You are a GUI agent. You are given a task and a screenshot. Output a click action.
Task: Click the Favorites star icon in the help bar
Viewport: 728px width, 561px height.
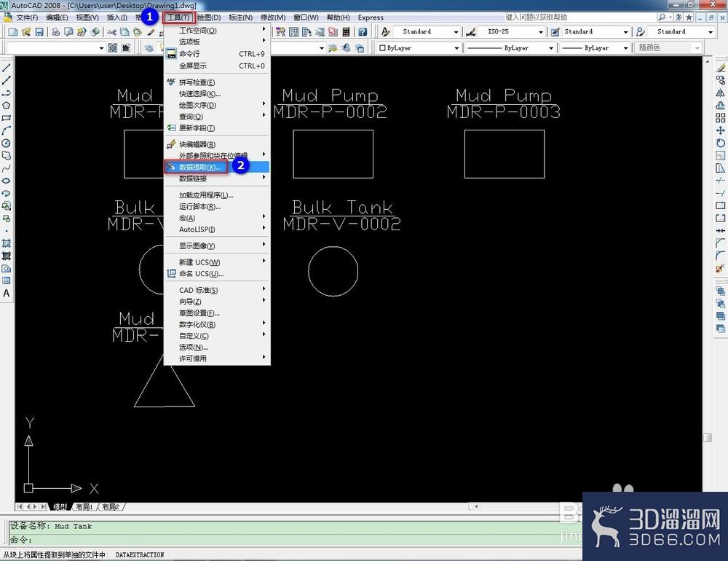click(x=689, y=17)
